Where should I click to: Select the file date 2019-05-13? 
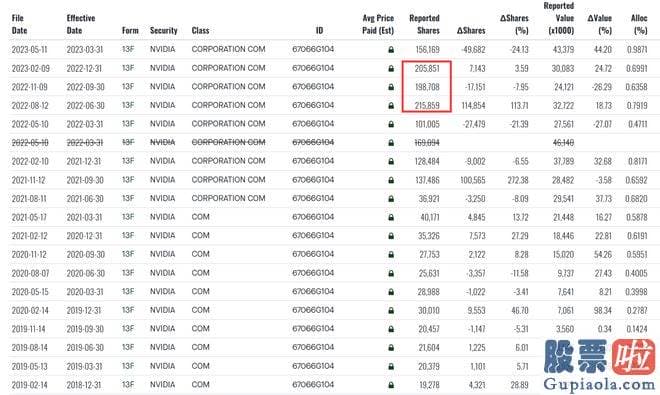[29, 366]
